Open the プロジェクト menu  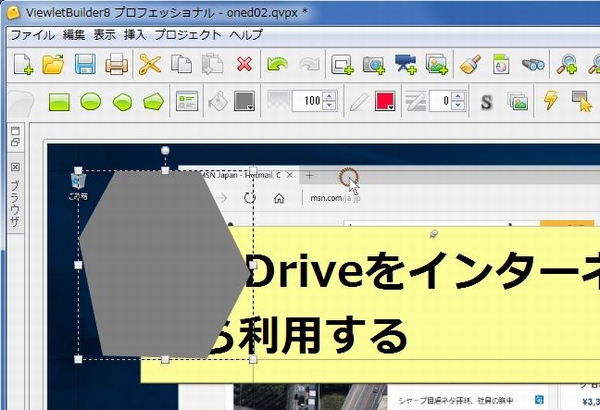pos(187,34)
